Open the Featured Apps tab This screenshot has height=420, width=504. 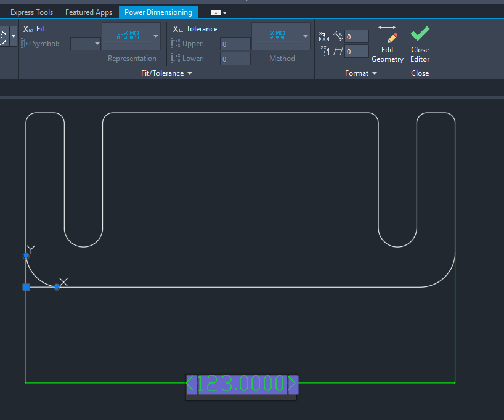tap(89, 12)
